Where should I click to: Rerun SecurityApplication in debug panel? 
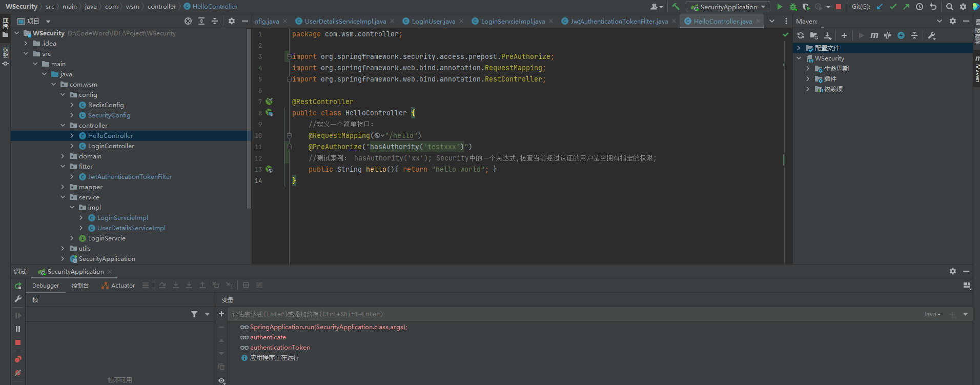coord(18,286)
